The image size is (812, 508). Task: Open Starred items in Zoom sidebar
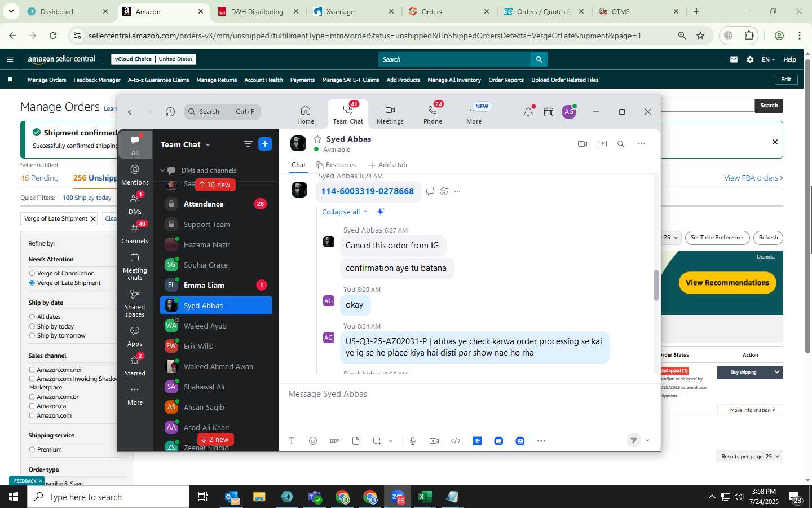pos(135,365)
